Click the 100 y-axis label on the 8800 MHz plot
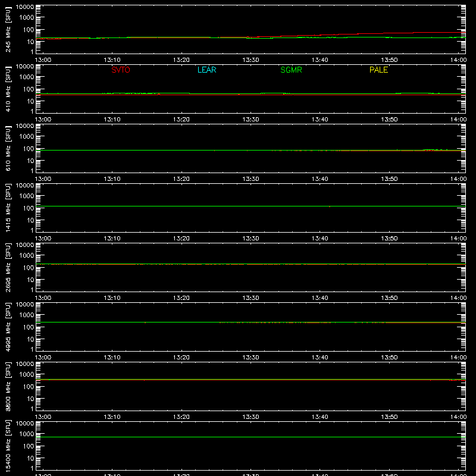This screenshot has height=476, width=476. coord(29,387)
